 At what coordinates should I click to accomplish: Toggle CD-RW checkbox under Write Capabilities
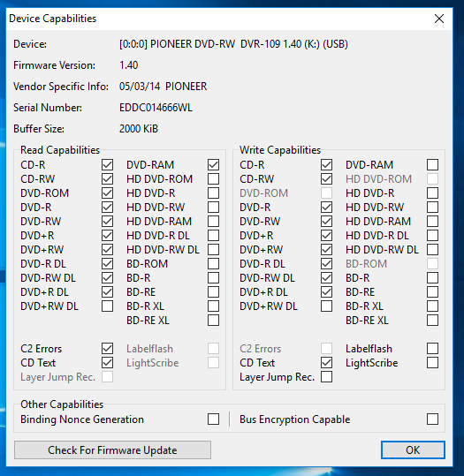(x=326, y=178)
